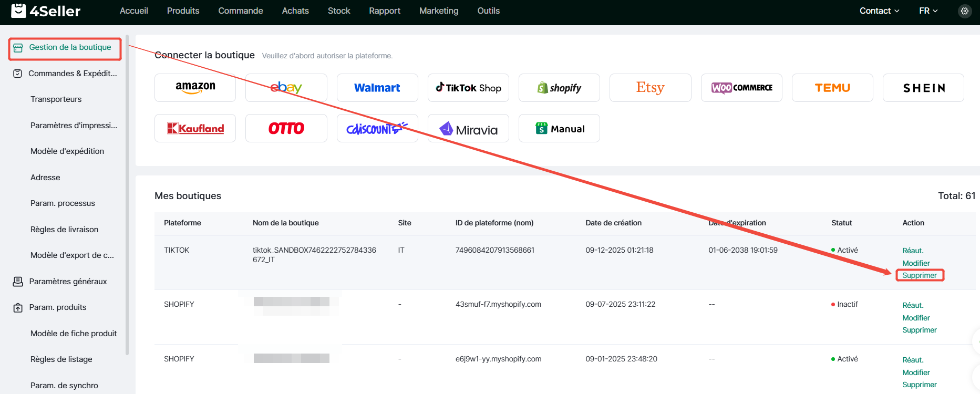The image size is (980, 394).
Task: Click Supprimer for e6j9w1-yy.myshopify.com store
Action: pos(920,385)
